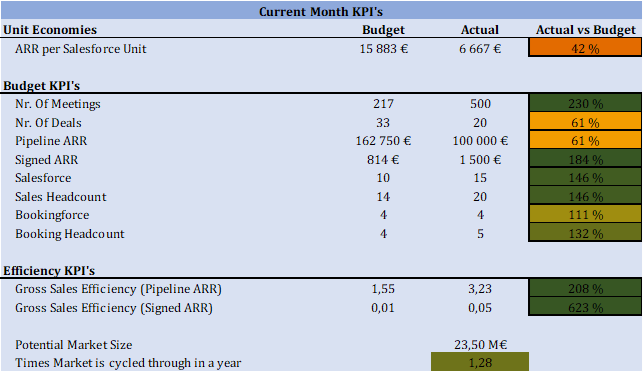
Task: Click the Nr. Of Meetings actual value 500
Action: pyautogui.click(x=480, y=103)
